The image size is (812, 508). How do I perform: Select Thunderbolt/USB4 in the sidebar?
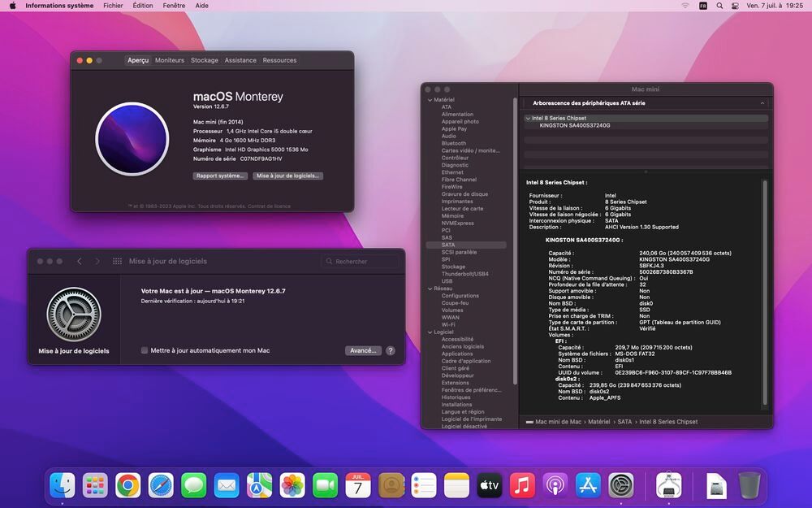(x=465, y=274)
